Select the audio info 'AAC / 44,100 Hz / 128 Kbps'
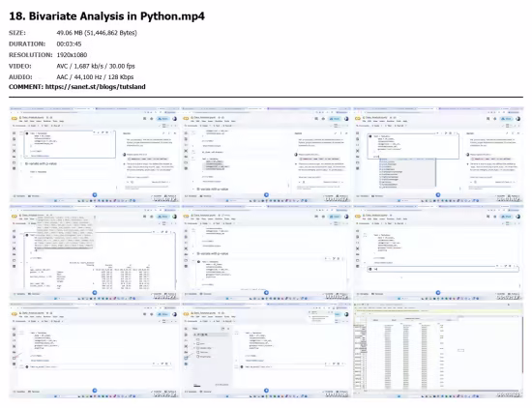532x408 pixels. [95, 77]
